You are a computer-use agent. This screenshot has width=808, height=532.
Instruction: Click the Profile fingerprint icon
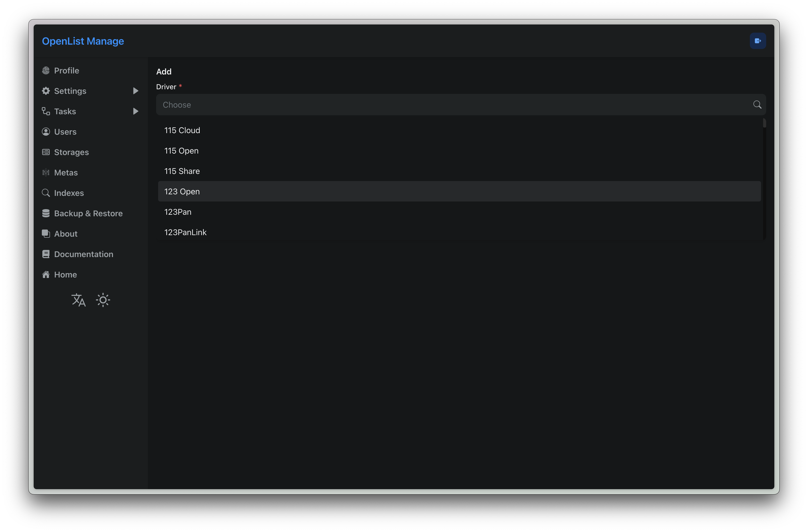point(46,71)
